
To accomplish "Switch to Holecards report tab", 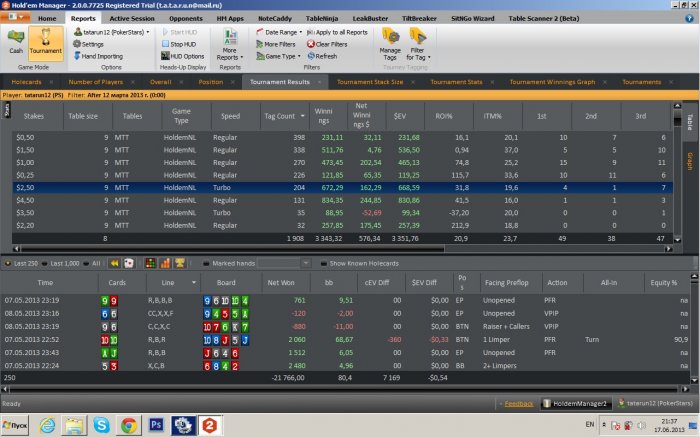I will point(26,82).
